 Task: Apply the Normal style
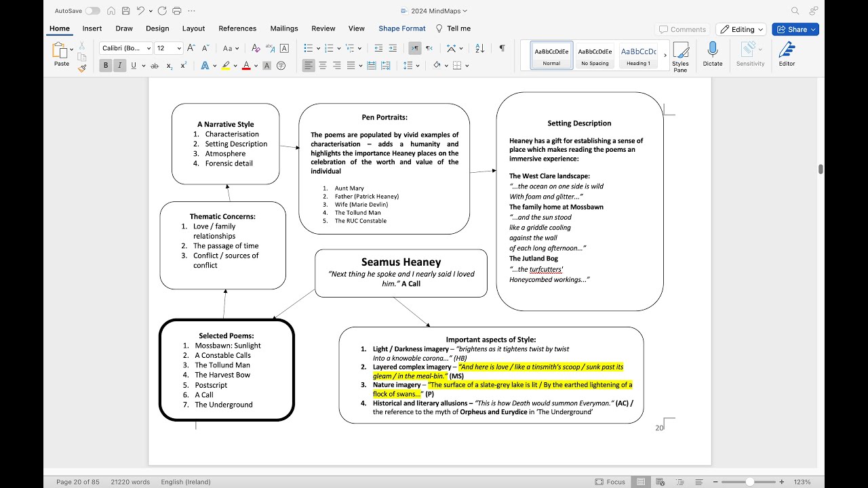point(551,55)
